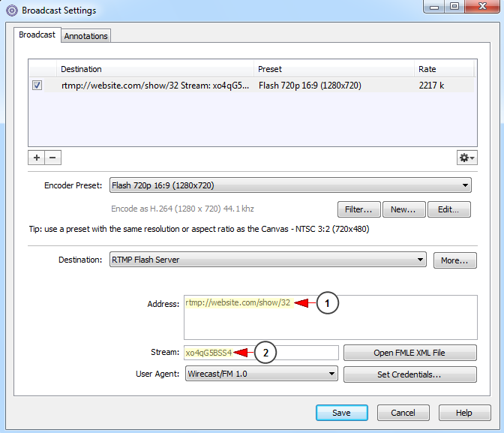504x433 pixels.
Task: Open the gear settings menu
Action: pyautogui.click(x=467, y=158)
